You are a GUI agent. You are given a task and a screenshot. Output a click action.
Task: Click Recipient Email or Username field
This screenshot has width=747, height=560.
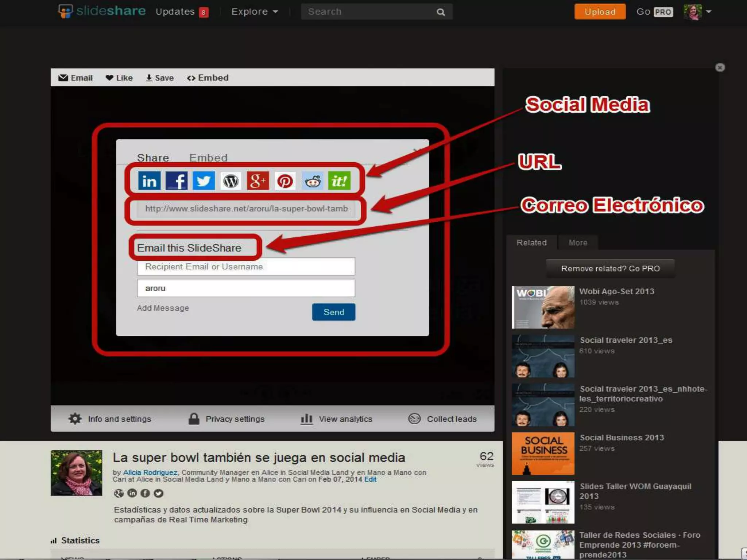pyautogui.click(x=246, y=267)
